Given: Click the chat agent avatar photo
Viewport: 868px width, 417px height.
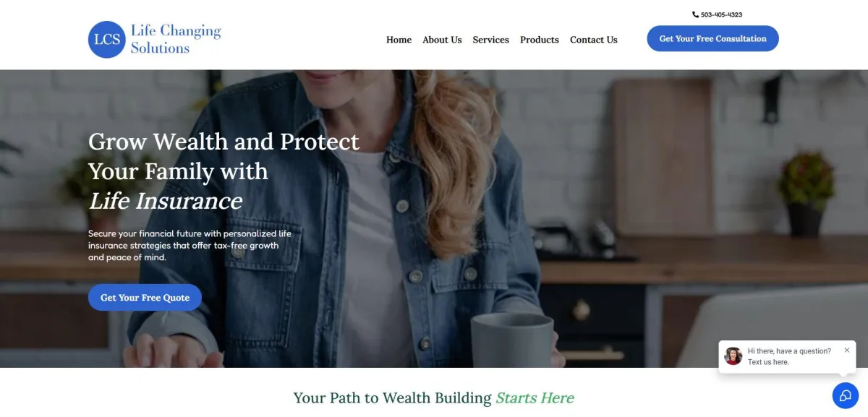Looking at the screenshot, I should (733, 356).
